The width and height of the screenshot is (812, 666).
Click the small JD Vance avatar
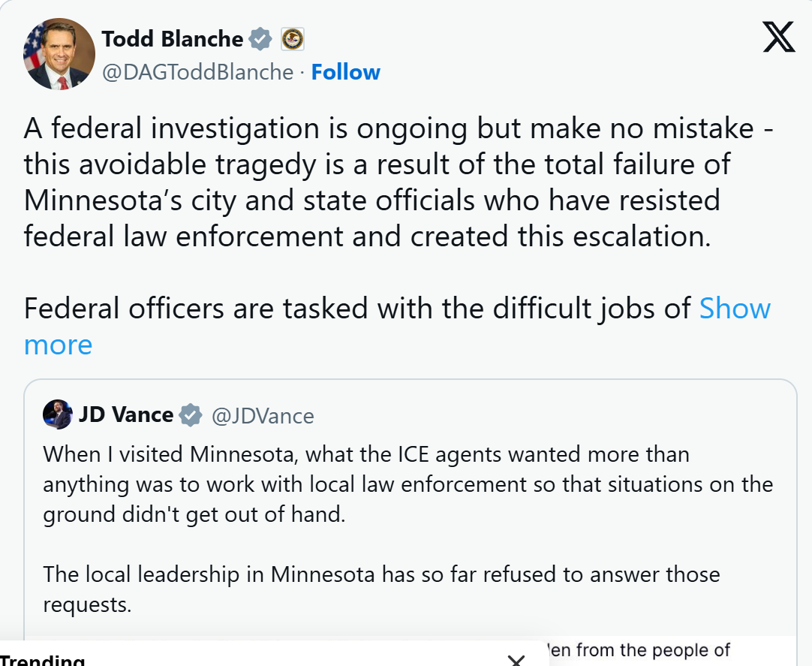point(58,414)
